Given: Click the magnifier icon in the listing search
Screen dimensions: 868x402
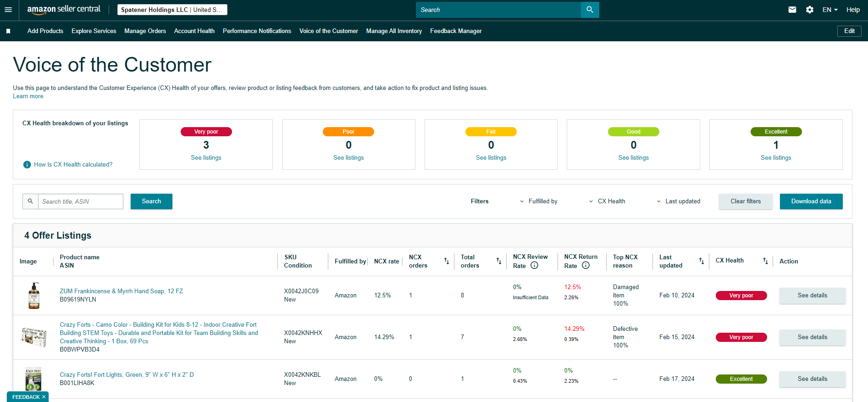Looking at the screenshot, I should click(30, 201).
